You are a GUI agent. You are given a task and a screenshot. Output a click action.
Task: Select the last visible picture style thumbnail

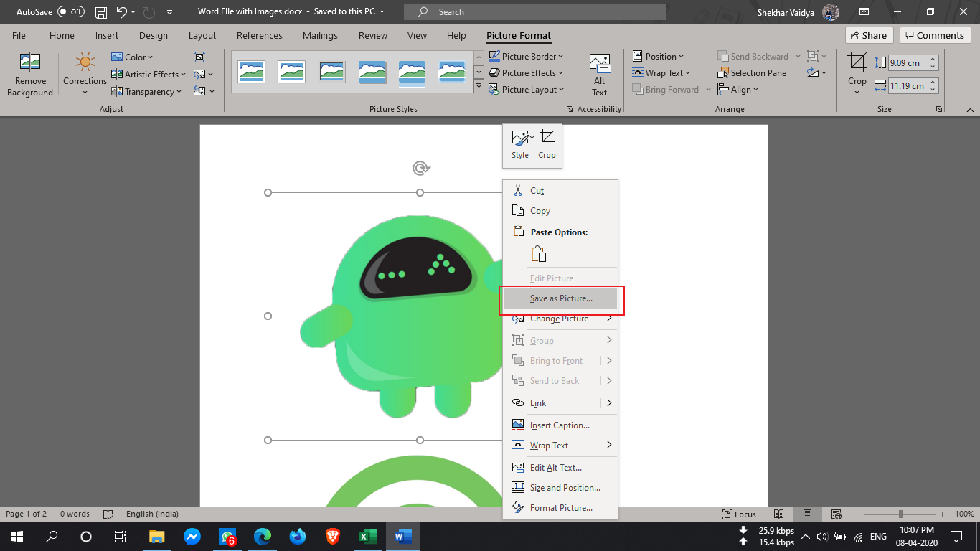tap(452, 71)
